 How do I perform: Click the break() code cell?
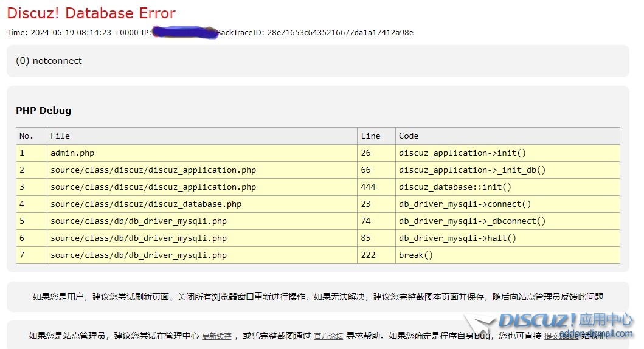click(416, 255)
